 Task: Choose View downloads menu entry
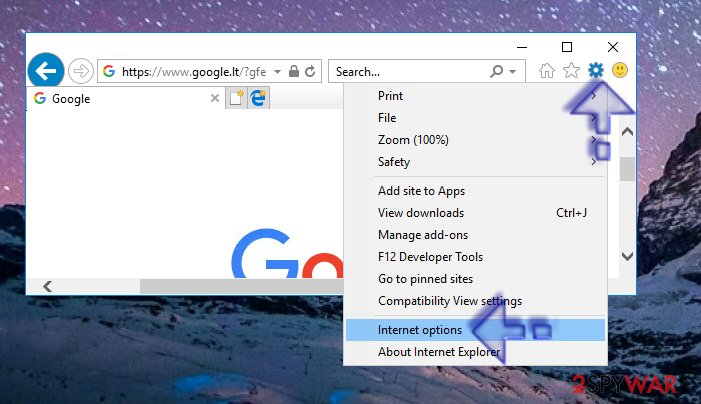pos(476,213)
